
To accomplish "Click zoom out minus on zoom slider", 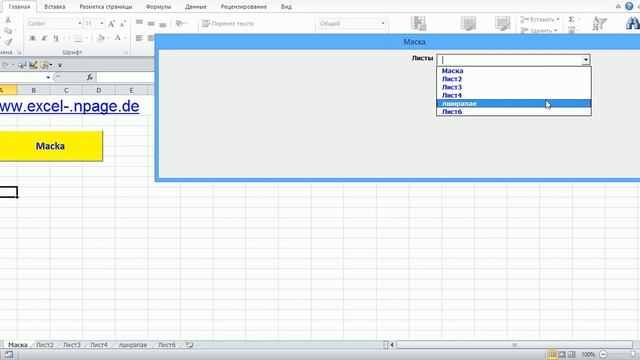I will [603, 354].
